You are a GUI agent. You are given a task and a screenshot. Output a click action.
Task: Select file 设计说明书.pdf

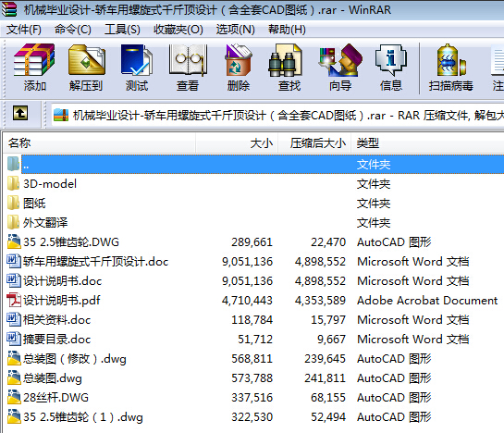pyautogui.click(x=61, y=300)
